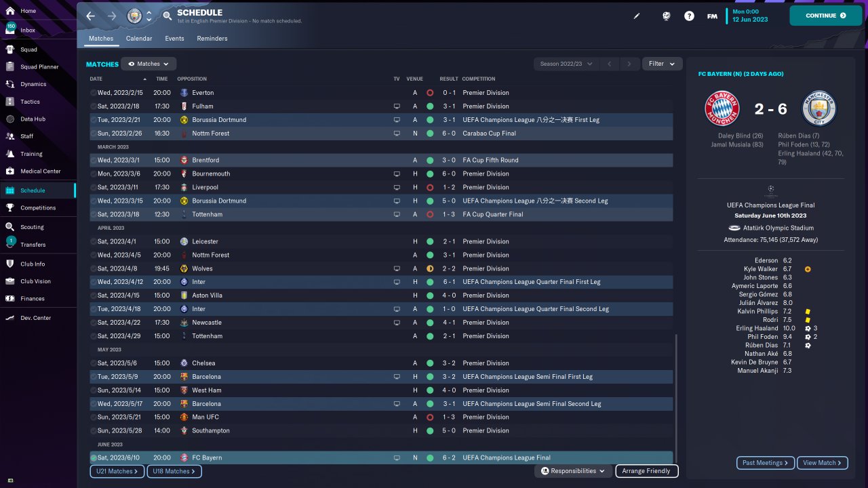The image size is (868, 488).
Task: Open Erling Haaland in the player ratings list
Action: click(756, 328)
